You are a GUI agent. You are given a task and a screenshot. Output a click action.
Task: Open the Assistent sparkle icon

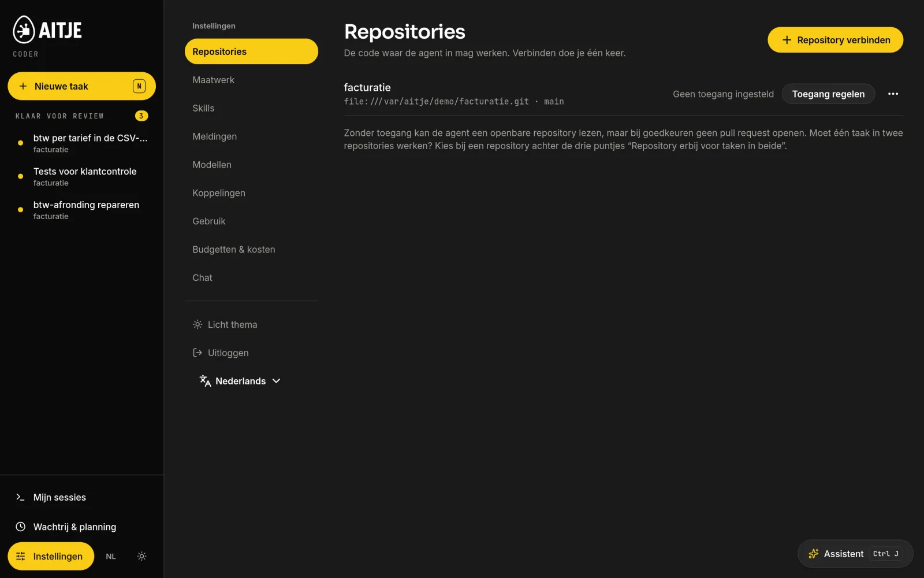click(x=814, y=554)
